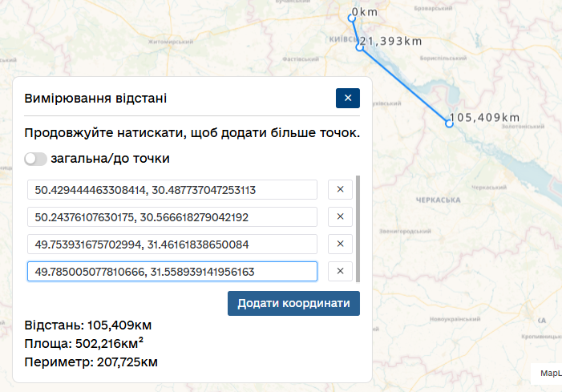Click the blue measurement line on map
Screen dimensions: 562x392
405,86
